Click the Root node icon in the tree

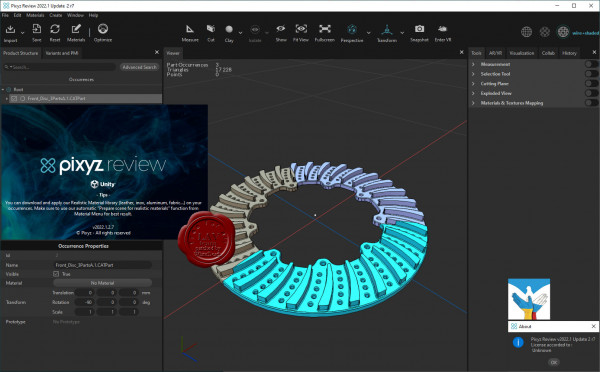[x=9, y=90]
